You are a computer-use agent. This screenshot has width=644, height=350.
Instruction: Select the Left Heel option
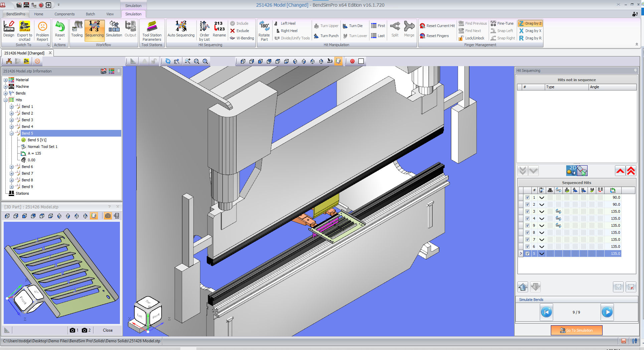(285, 23)
